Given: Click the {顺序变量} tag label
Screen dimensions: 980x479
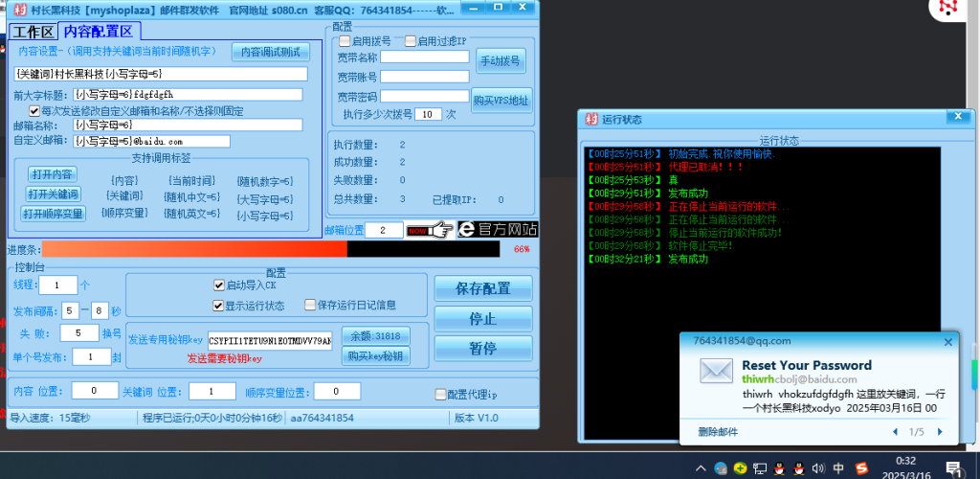Looking at the screenshot, I should pyautogui.click(x=125, y=213).
